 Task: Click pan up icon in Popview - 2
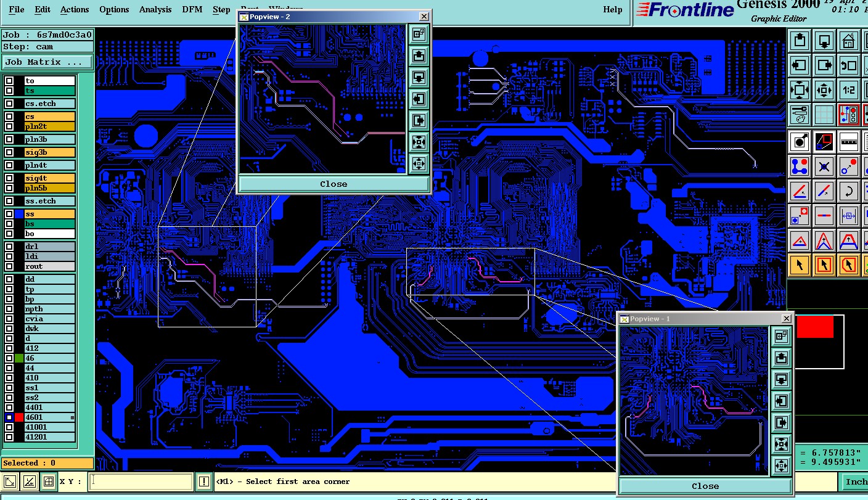[419, 56]
